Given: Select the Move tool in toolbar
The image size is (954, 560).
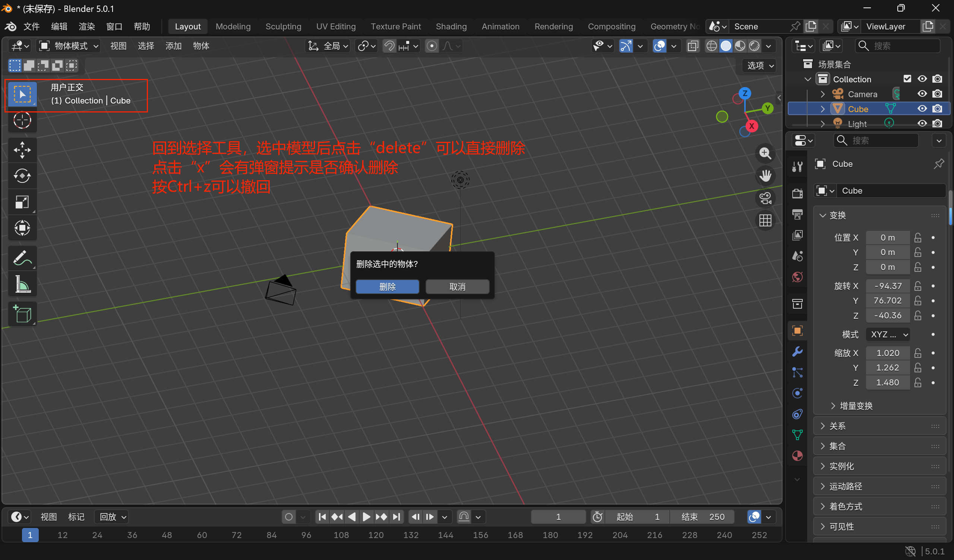Looking at the screenshot, I should (22, 149).
